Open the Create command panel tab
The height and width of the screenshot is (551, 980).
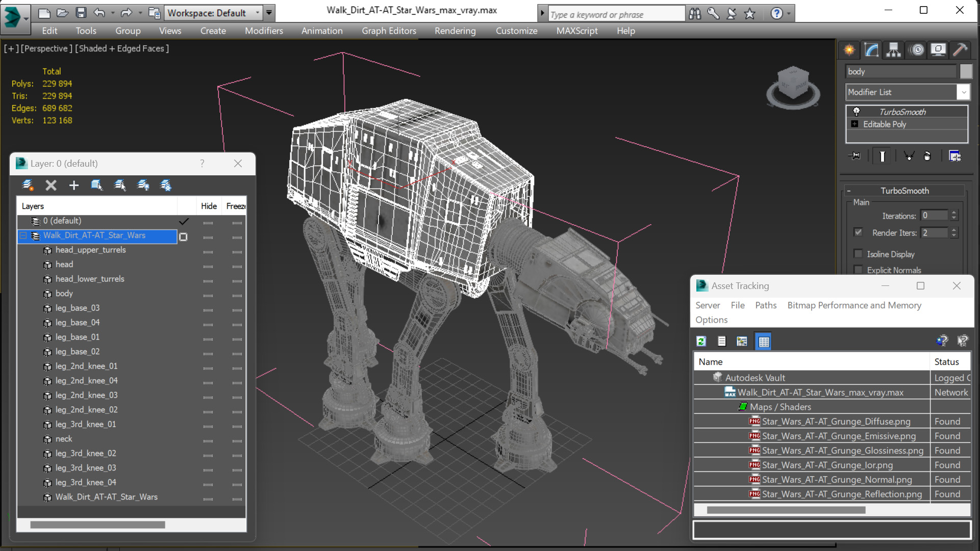click(x=849, y=49)
